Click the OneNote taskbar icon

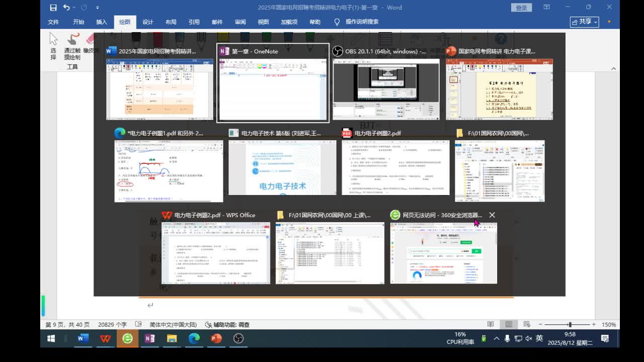149,338
